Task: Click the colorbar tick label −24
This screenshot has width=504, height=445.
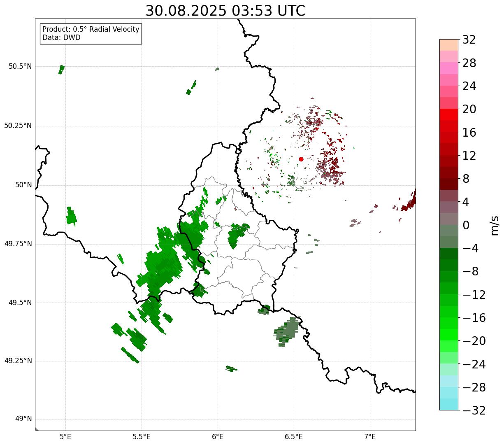Action: click(474, 364)
